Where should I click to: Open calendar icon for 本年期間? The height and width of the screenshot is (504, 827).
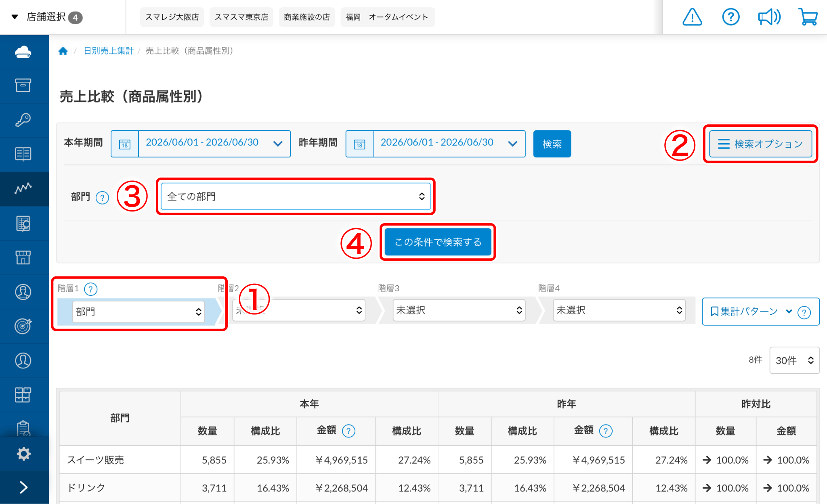(125, 144)
